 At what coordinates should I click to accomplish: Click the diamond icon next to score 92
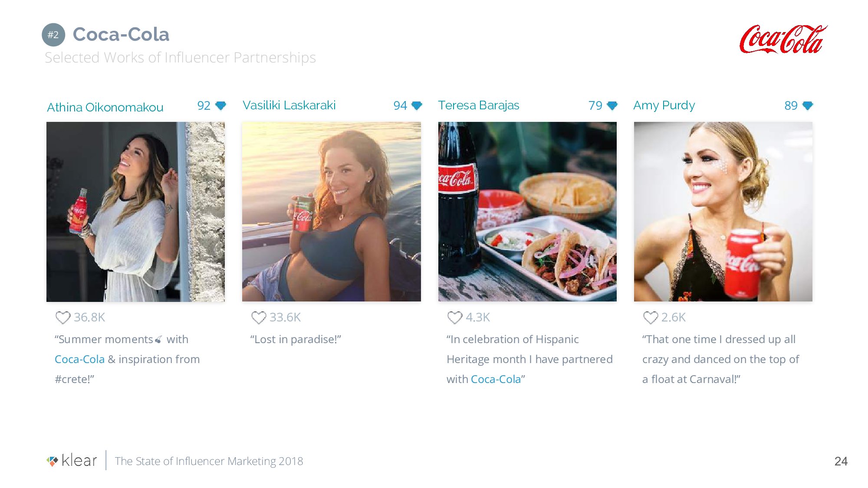tap(221, 105)
